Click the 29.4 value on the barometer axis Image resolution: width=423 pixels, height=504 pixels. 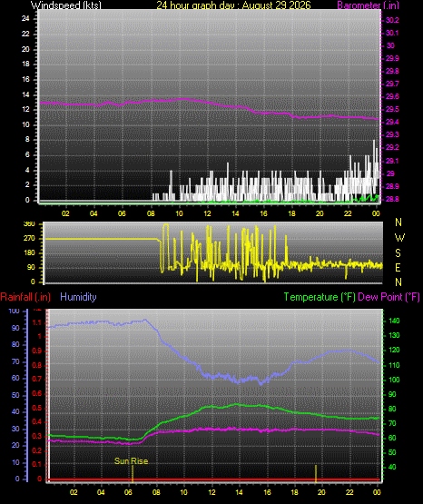point(392,123)
